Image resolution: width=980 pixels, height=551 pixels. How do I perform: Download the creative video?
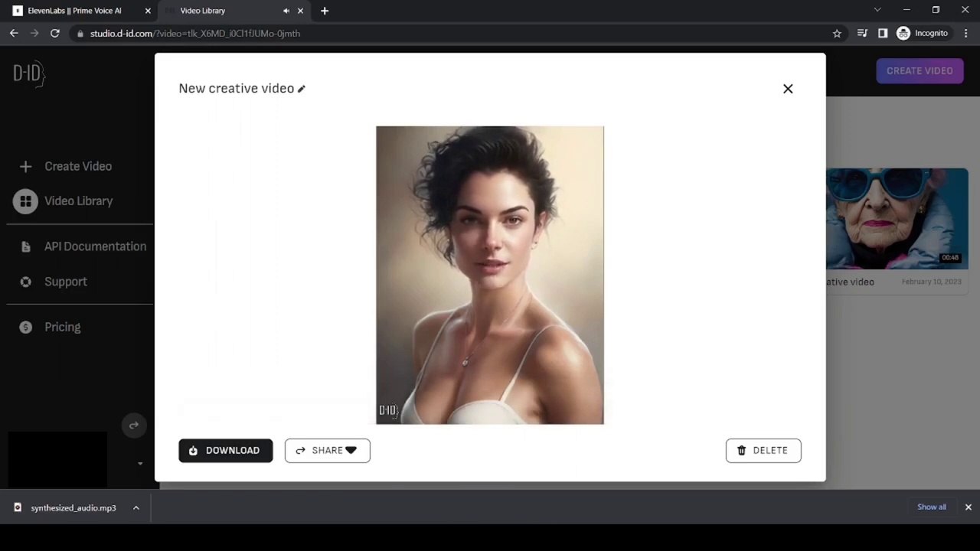click(x=226, y=451)
